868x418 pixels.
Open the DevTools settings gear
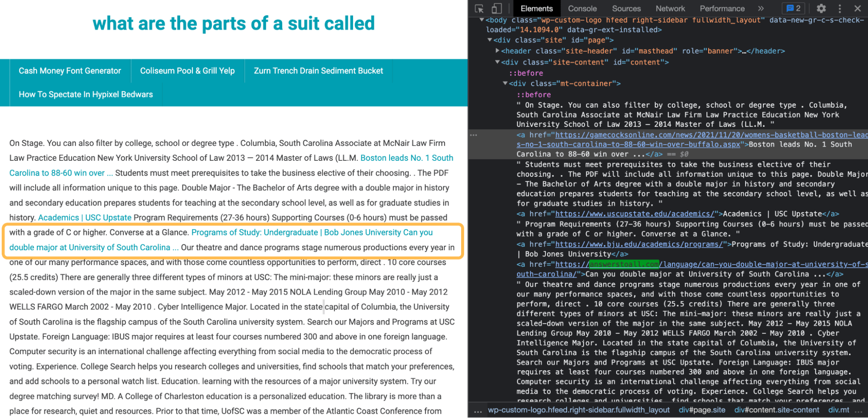pos(821,8)
